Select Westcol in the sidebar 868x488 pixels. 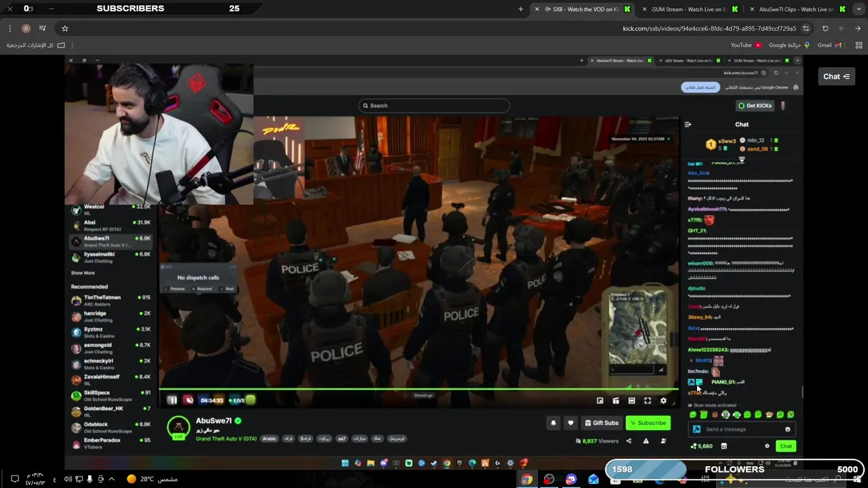[111, 209]
